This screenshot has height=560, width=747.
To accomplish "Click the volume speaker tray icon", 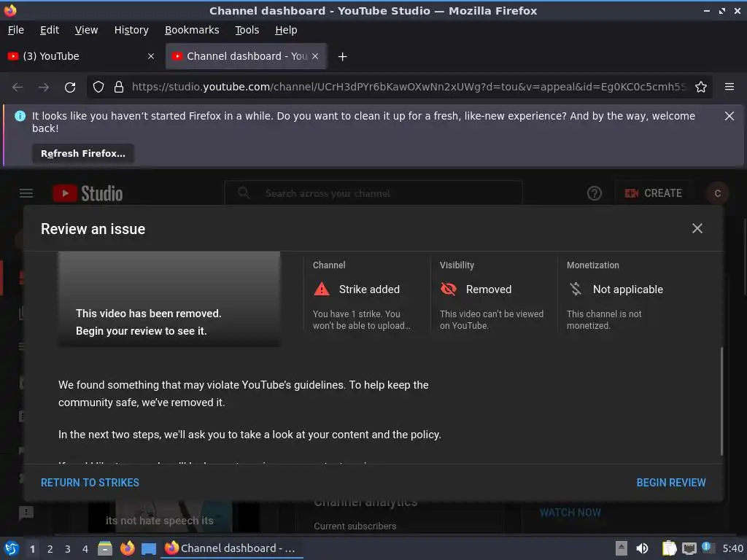I will point(642,548).
